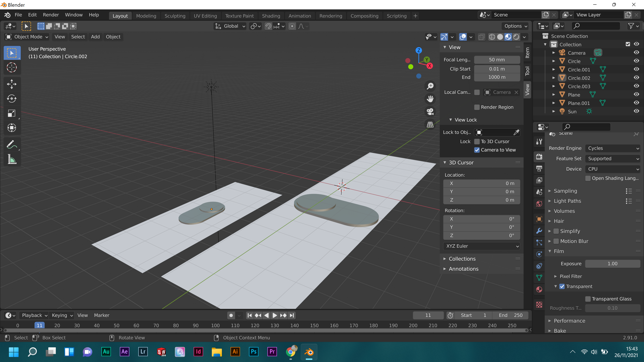Click the pan view hand icon
644x362 pixels.
coord(430,99)
